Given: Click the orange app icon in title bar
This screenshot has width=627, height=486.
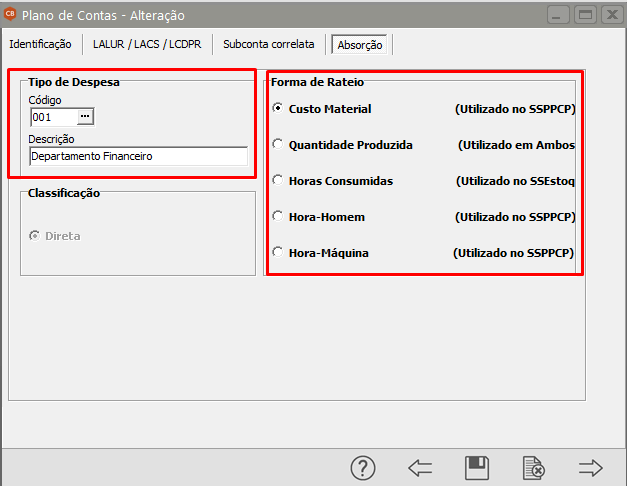Looking at the screenshot, I should [12, 15].
